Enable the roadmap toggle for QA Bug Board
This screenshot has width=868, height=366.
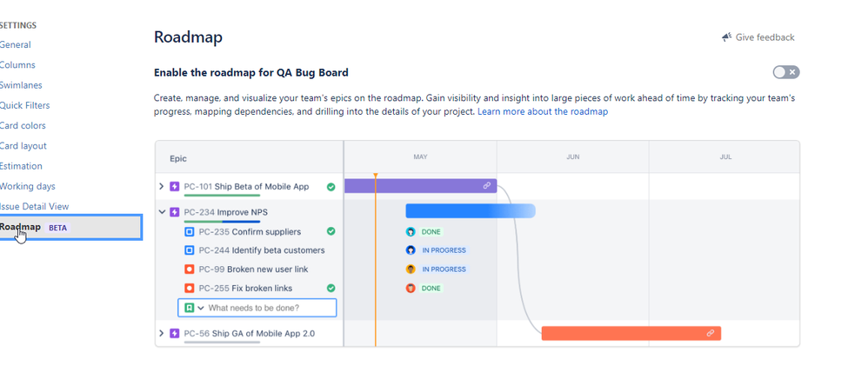coord(786,72)
